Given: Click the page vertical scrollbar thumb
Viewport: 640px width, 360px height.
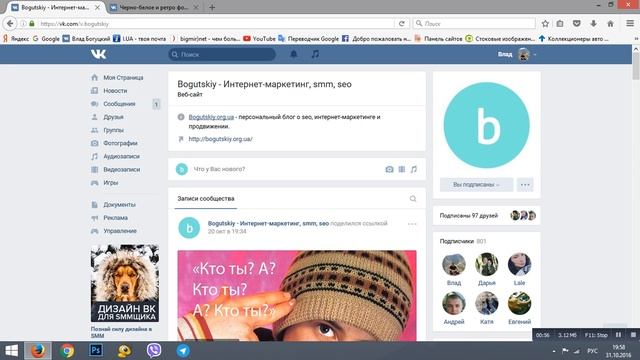Looking at the screenshot, I should pos(636,65).
